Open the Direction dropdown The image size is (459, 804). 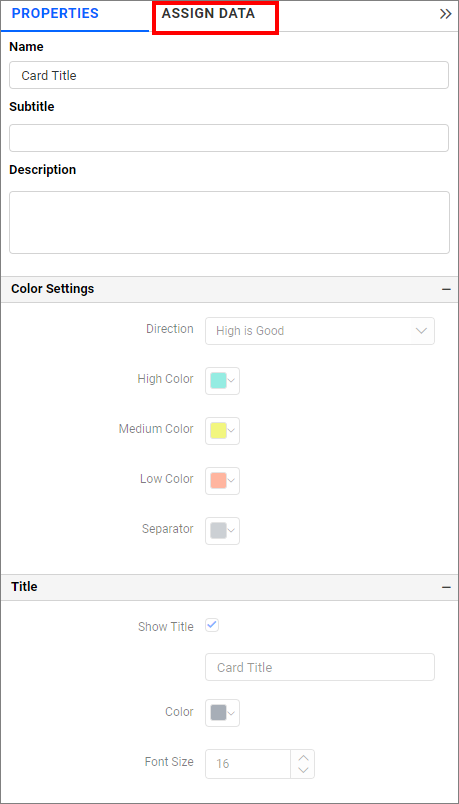click(320, 331)
